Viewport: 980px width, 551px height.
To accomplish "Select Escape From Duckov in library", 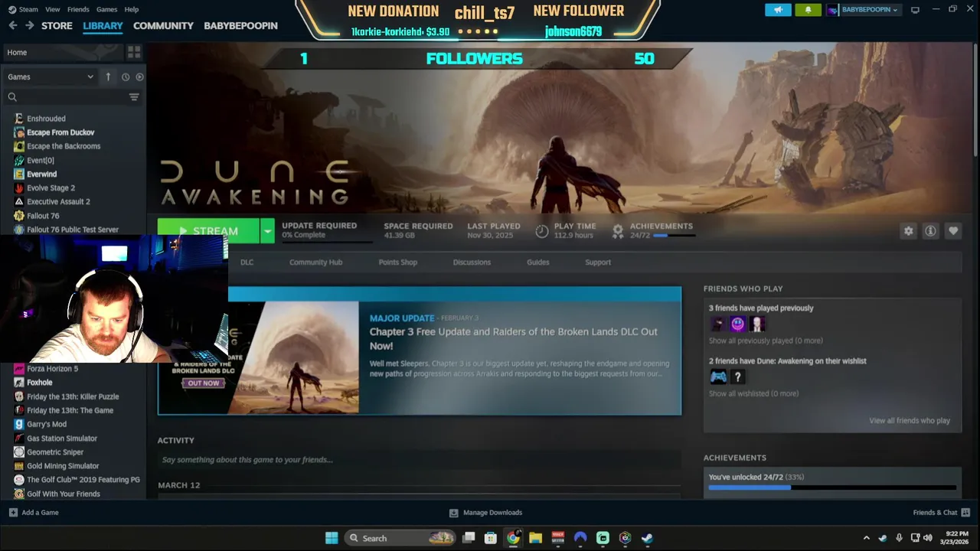I will [x=60, y=132].
